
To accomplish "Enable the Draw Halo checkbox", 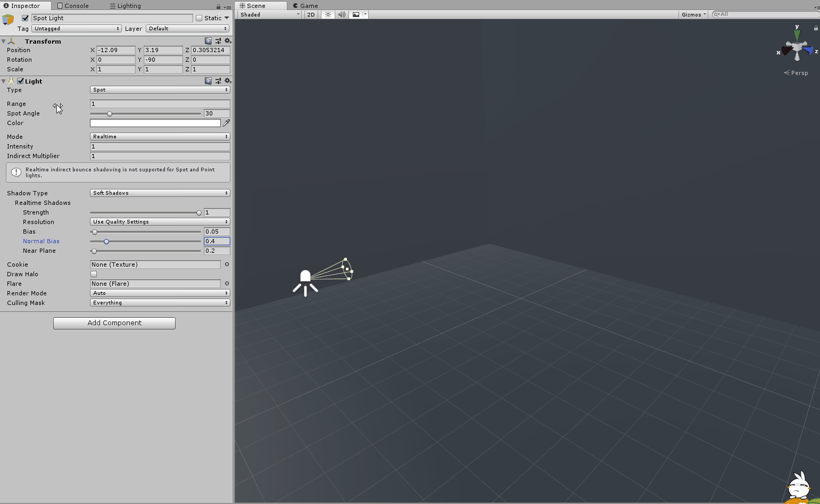I will (94, 274).
